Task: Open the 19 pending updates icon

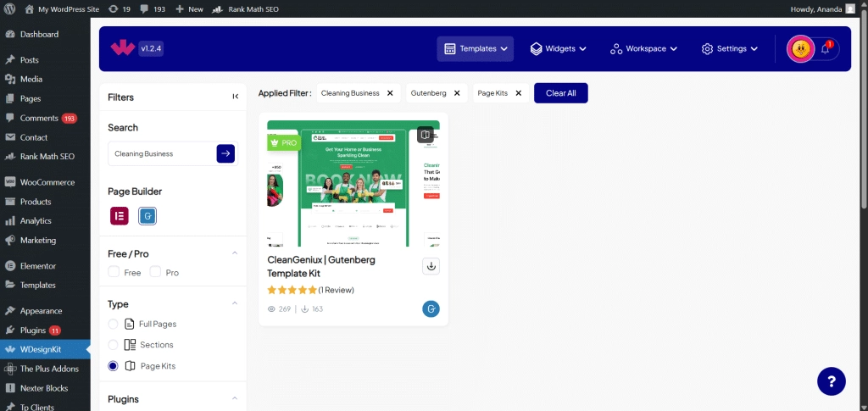Action: point(120,8)
